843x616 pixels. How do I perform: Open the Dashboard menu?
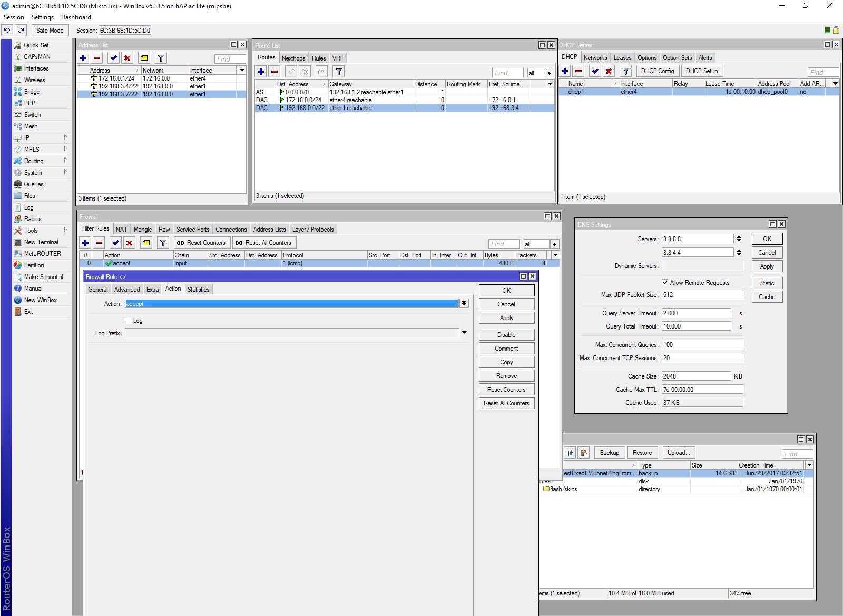coord(76,17)
